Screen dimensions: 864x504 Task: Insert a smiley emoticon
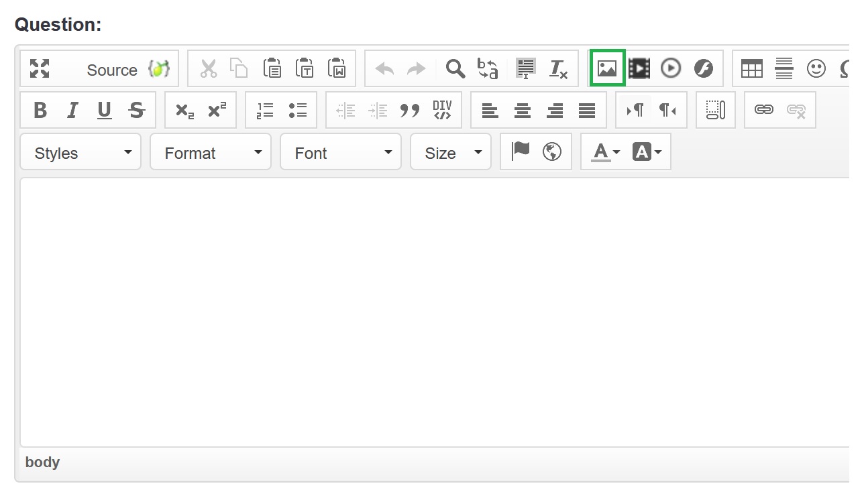pos(816,68)
